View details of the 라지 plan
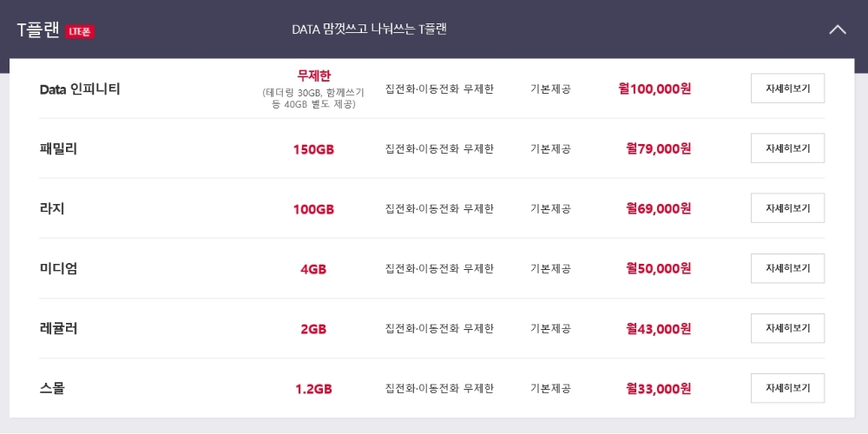868x434 pixels. pos(788,208)
